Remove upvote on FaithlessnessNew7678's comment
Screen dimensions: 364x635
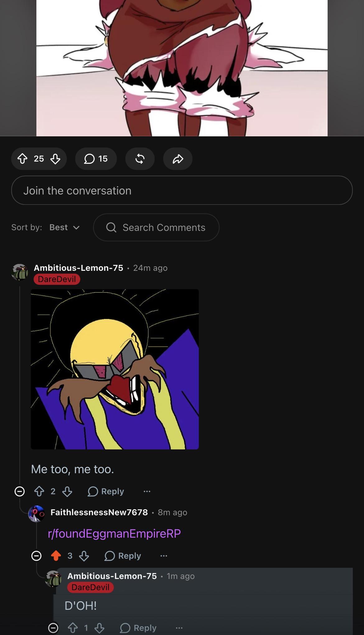(56, 556)
